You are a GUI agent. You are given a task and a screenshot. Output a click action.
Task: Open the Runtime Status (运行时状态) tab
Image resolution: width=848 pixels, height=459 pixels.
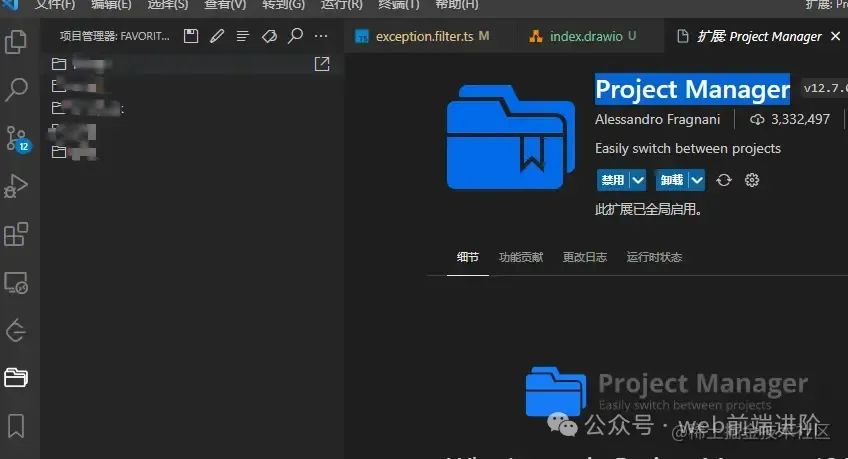[654, 257]
